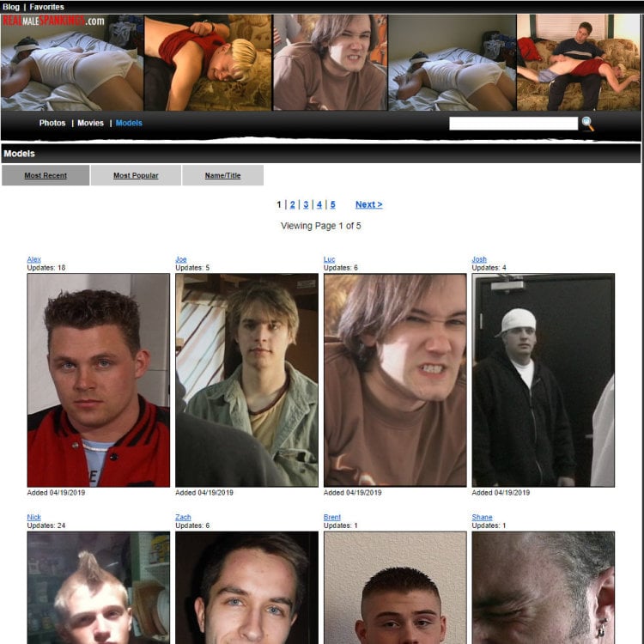Screen dimensions: 644x644
Task: Click the 'Updates: 18' text under Alex
Action: coord(46,268)
